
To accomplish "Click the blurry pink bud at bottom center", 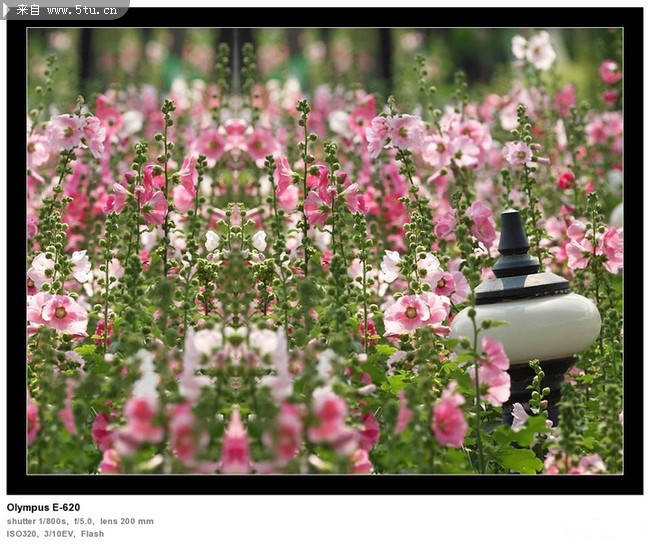I will [x=235, y=443].
